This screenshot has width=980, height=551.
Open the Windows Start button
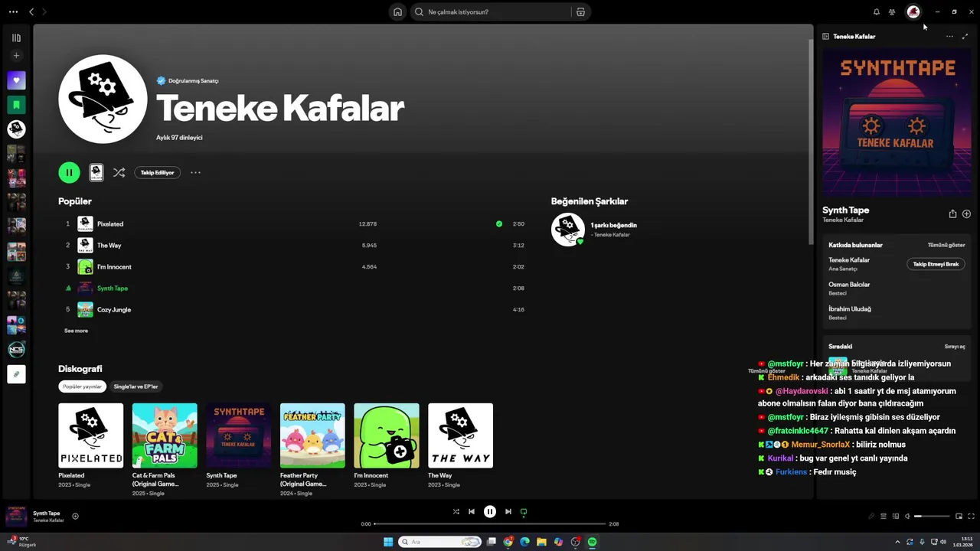pyautogui.click(x=388, y=542)
